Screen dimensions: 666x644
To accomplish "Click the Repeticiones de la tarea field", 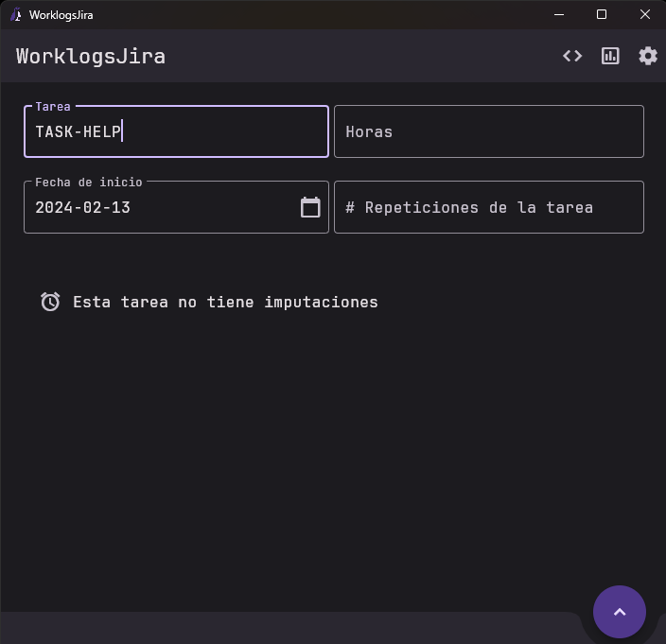I will tap(489, 207).
